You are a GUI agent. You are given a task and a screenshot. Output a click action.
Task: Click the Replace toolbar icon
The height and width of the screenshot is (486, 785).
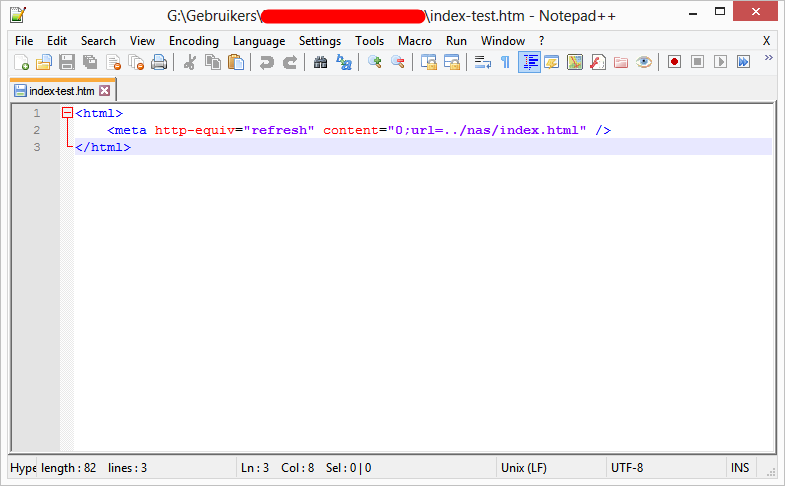tap(344, 62)
